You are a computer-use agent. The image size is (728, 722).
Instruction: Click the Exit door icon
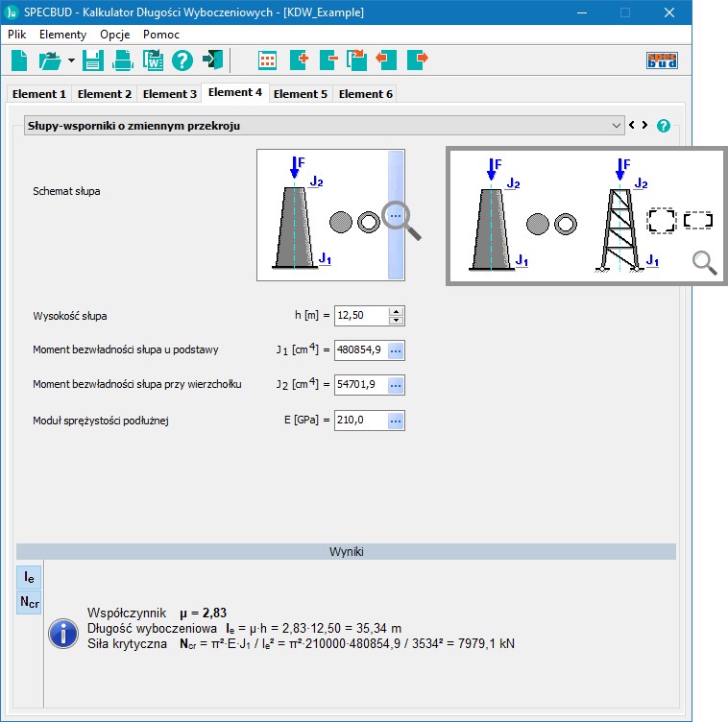point(212,61)
